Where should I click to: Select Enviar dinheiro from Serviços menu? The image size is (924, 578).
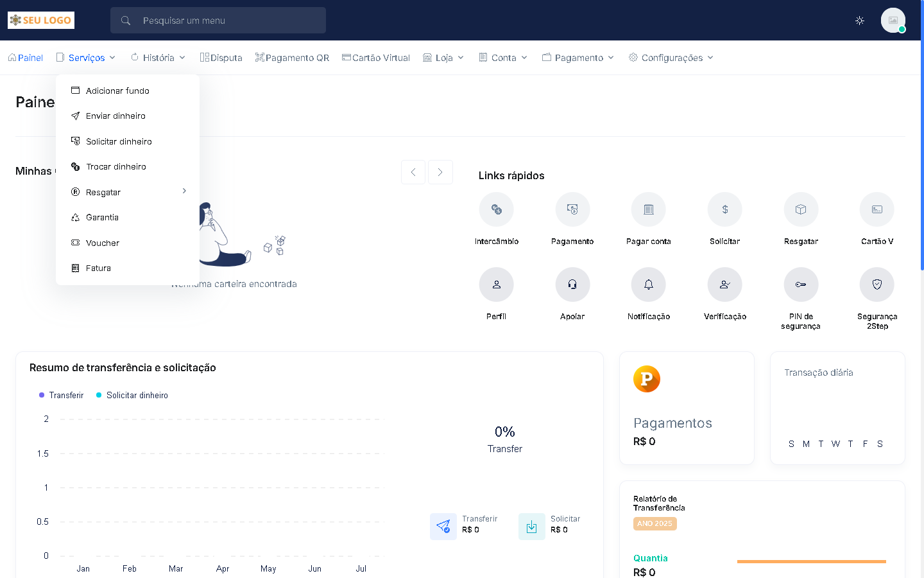click(116, 116)
